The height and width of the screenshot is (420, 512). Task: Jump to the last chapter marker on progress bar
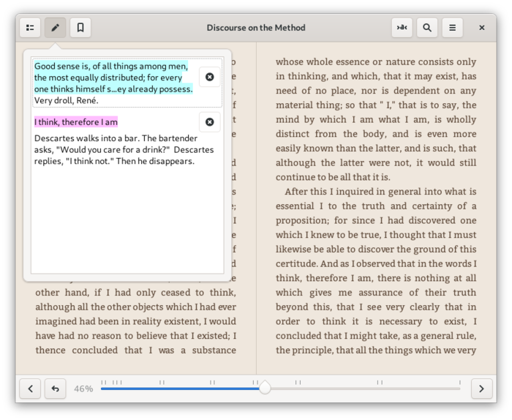click(x=460, y=383)
